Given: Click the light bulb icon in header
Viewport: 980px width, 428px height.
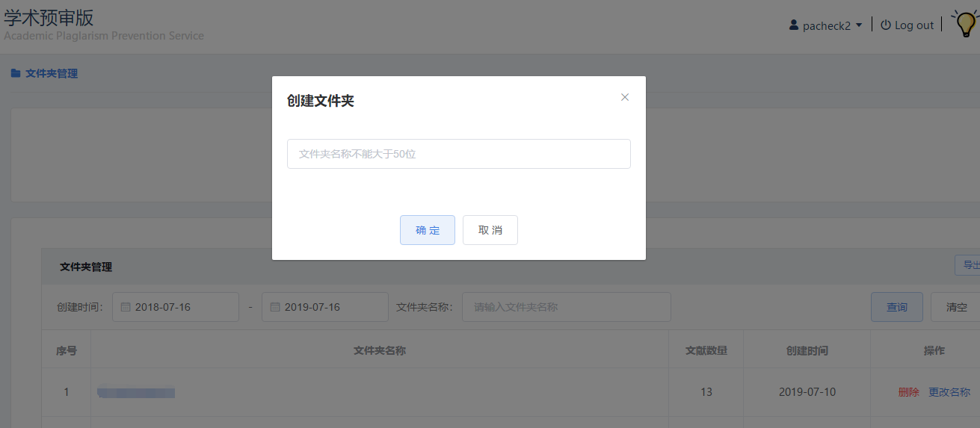Looking at the screenshot, I should 966,23.
